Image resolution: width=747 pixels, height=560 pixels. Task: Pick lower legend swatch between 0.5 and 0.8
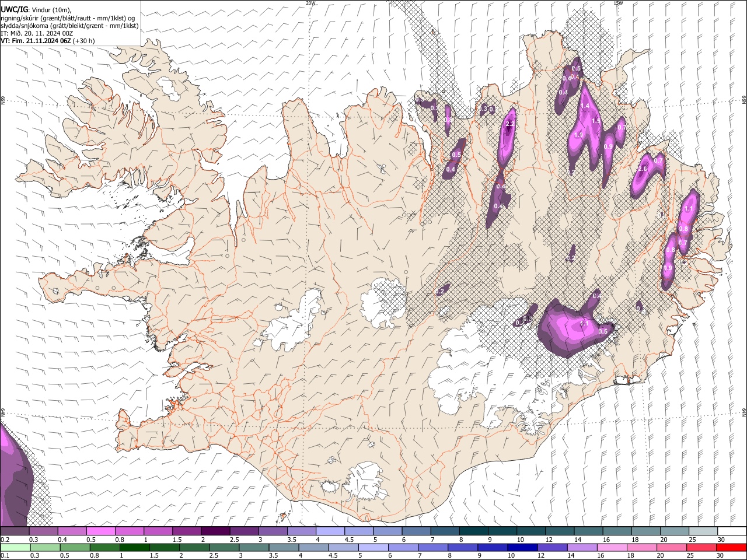click(75, 548)
